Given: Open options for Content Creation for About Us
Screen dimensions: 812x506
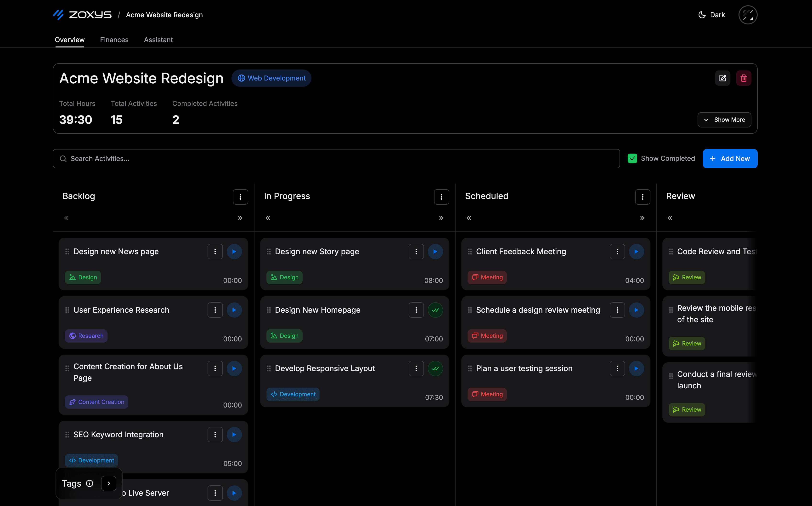Looking at the screenshot, I should point(215,368).
